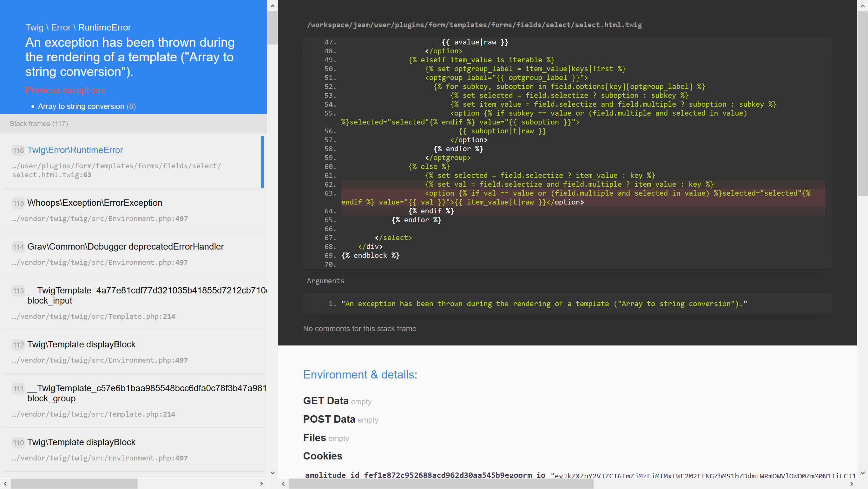This screenshot has height=489, width=868.
Task: Click the details pane horizontal scroll-left arrow
Action: (x=283, y=484)
